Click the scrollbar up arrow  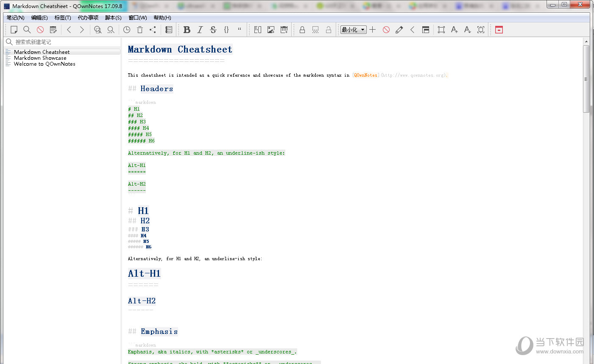[586, 42]
